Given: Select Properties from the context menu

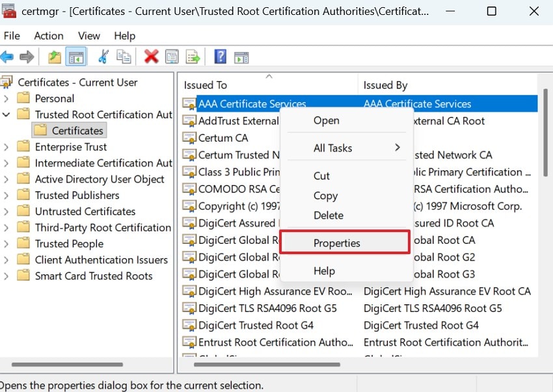Looking at the screenshot, I should point(336,241).
